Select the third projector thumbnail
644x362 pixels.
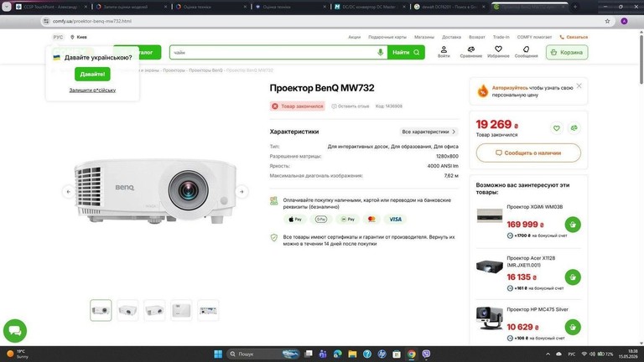click(154, 310)
